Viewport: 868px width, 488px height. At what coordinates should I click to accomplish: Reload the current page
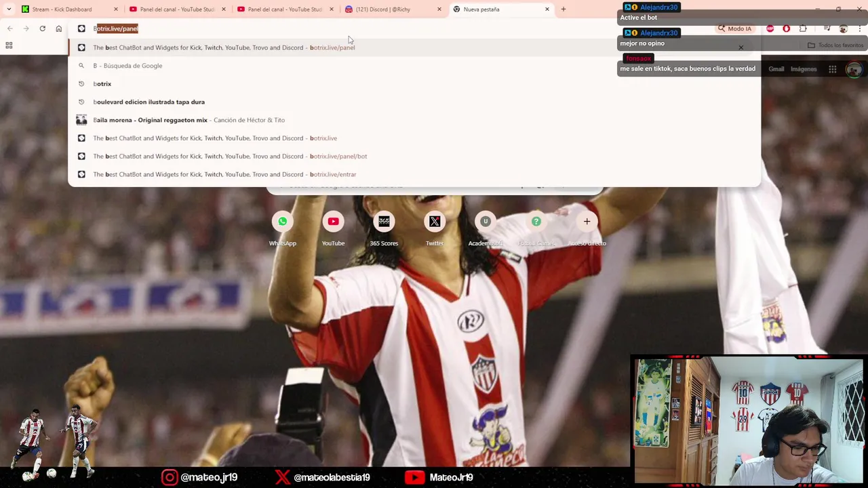tap(42, 28)
